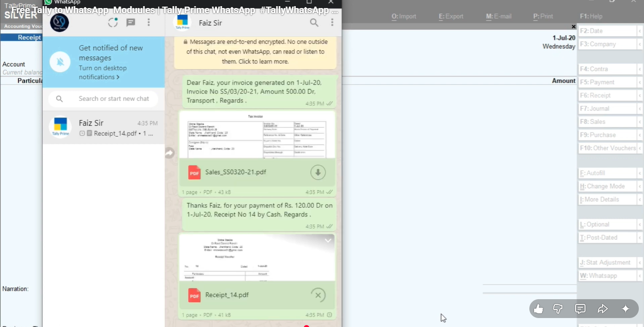Share the video using arrow icon
This screenshot has height=327, width=644.
[602, 309]
